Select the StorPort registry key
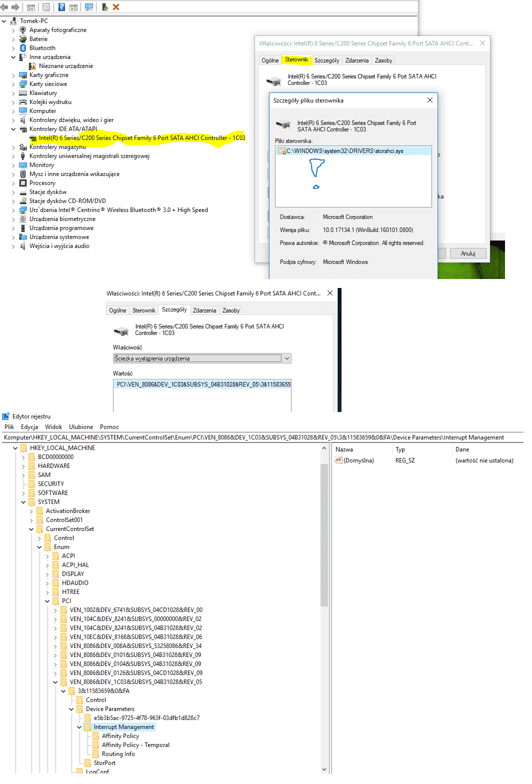Screen dimensions: 532x784 coord(104,763)
